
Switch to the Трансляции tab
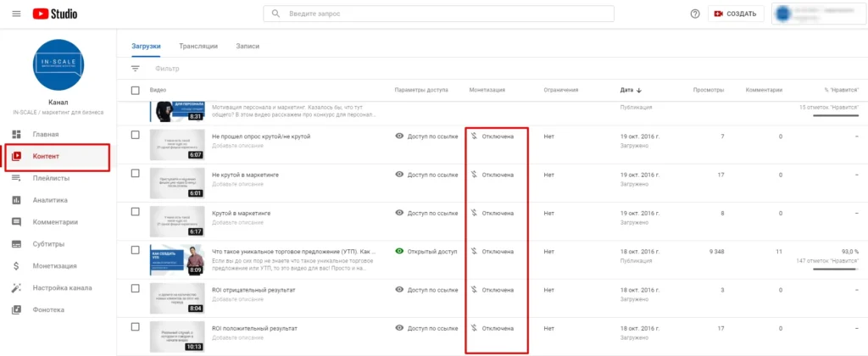198,47
